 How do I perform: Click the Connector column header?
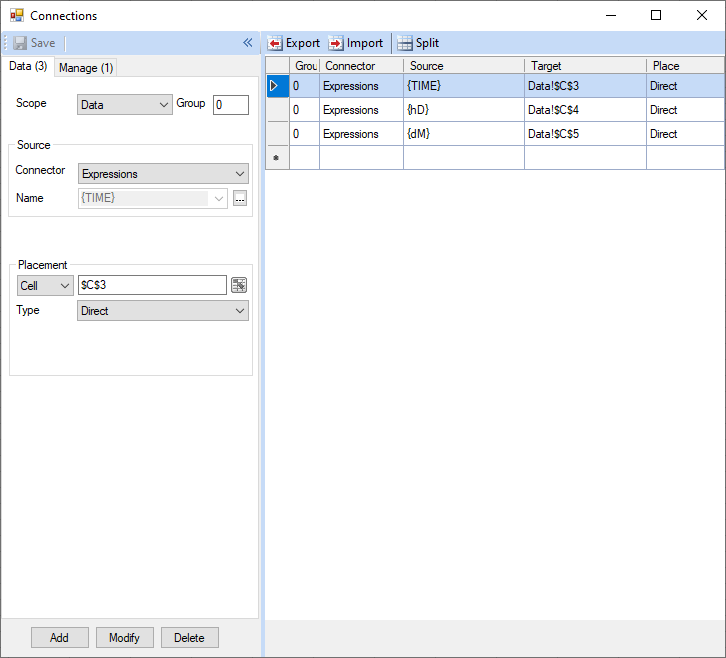pyautogui.click(x=361, y=66)
